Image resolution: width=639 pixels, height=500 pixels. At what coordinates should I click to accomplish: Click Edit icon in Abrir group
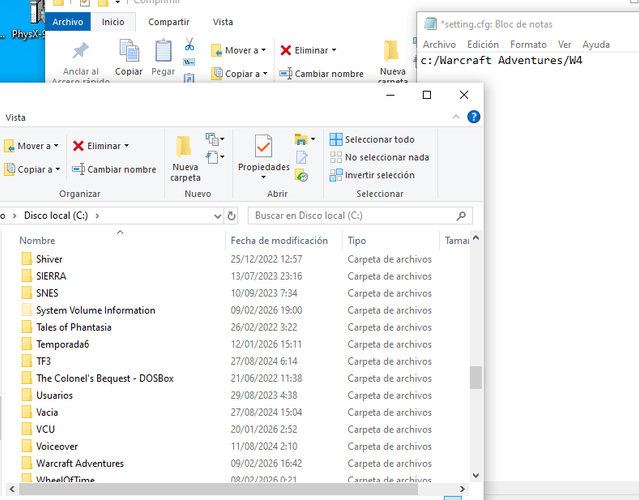click(302, 157)
